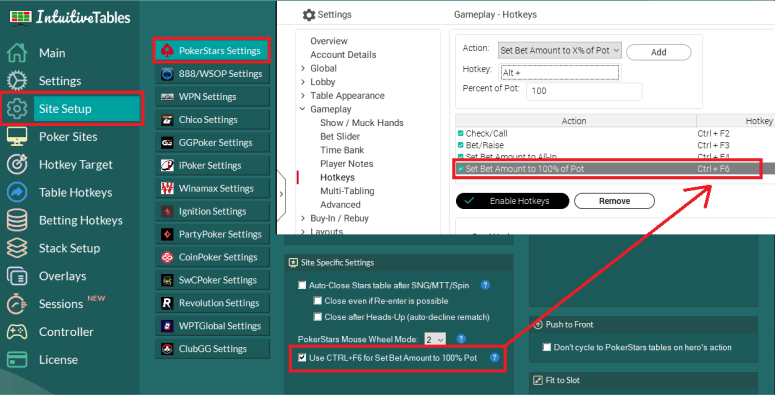Viewport: 775px width, 395px height.
Task: Click the Overlays icon
Action: [x=17, y=276]
